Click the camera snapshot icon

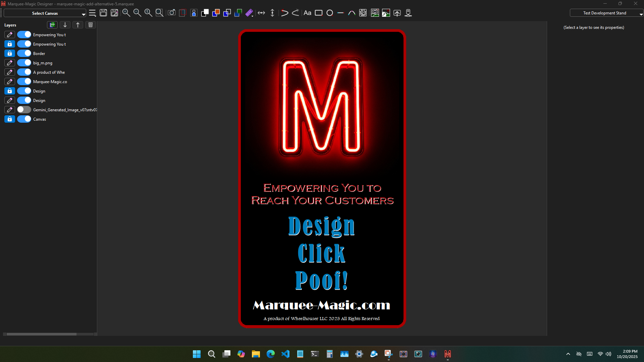171,13
